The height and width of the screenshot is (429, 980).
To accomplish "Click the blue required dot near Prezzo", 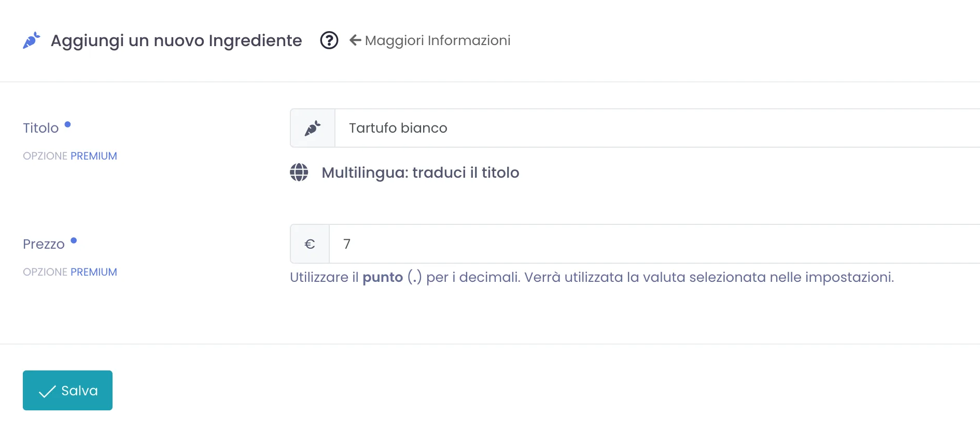I will click(x=74, y=240).
